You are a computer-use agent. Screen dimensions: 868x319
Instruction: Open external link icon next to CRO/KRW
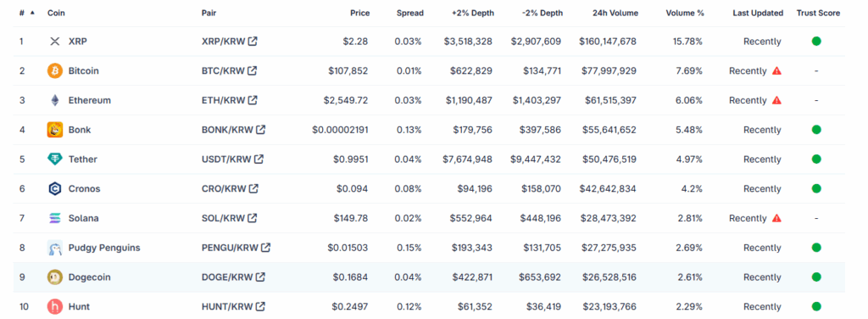[253, 188]
